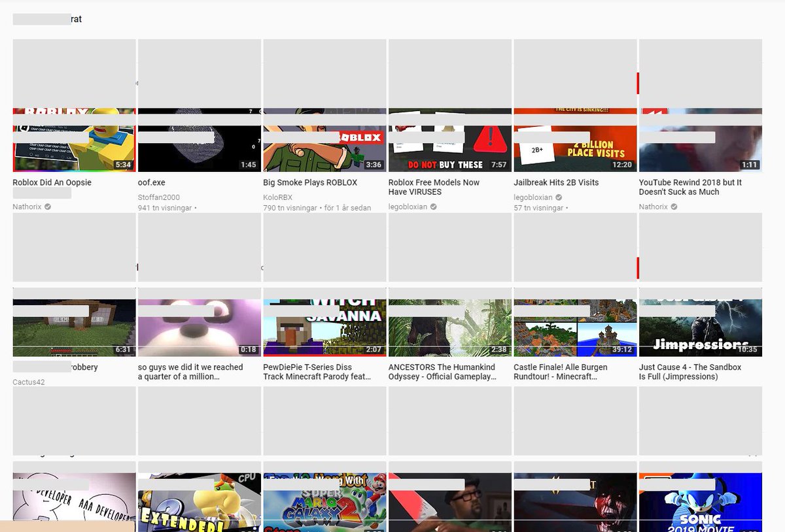Image resolution: width=785 pixels, height=532 pixels.
Task: Click the quarter of a million video title
Action: [x=190, y=372]
